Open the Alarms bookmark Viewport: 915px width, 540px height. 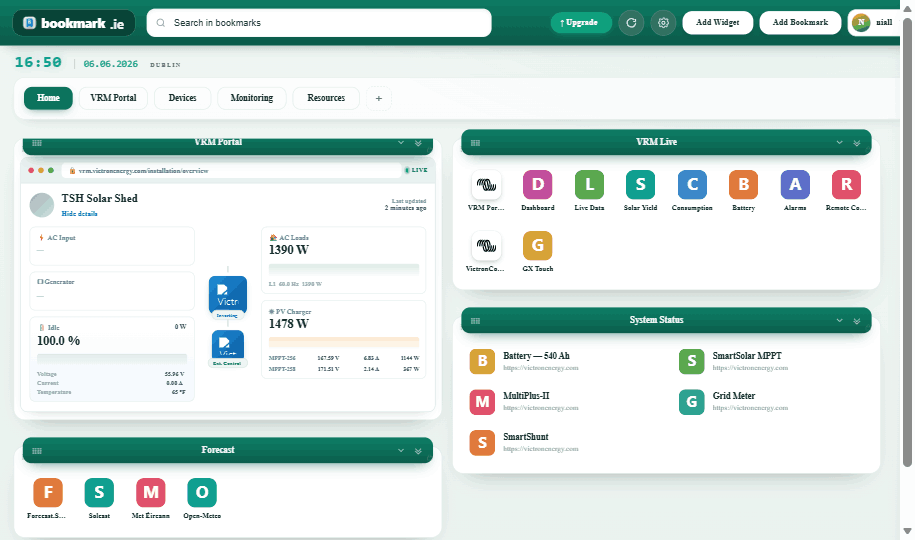pyautogui.click(x=795, y=184)
